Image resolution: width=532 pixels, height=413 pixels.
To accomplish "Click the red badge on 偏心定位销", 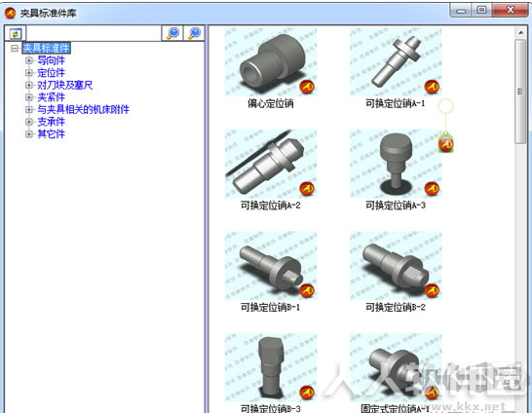I will click(307, 87).
